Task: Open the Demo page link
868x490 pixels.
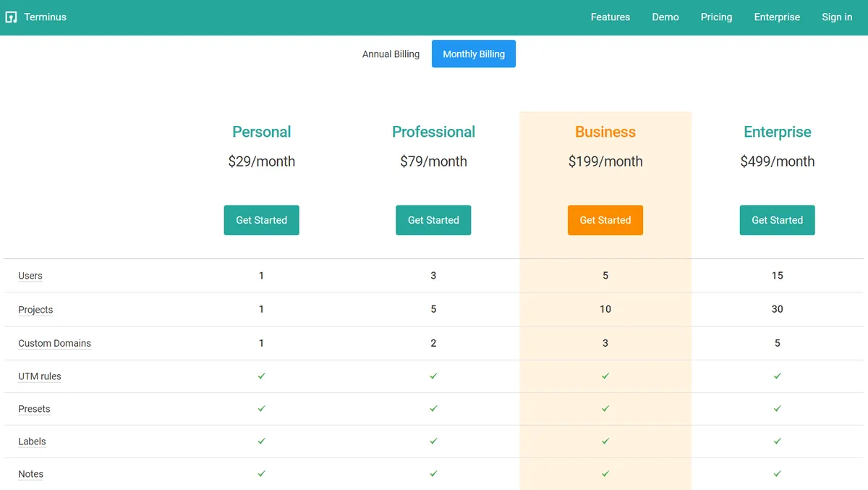Action: tap(665, 17)
